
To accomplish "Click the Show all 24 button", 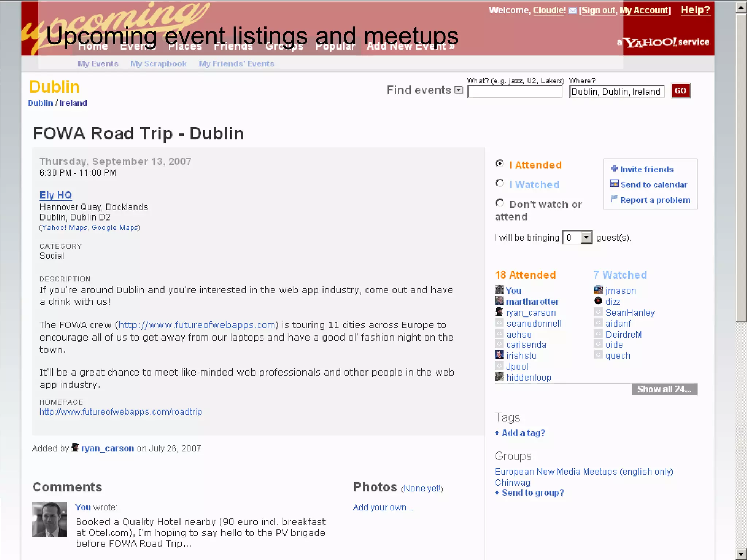I will point(665,389).
